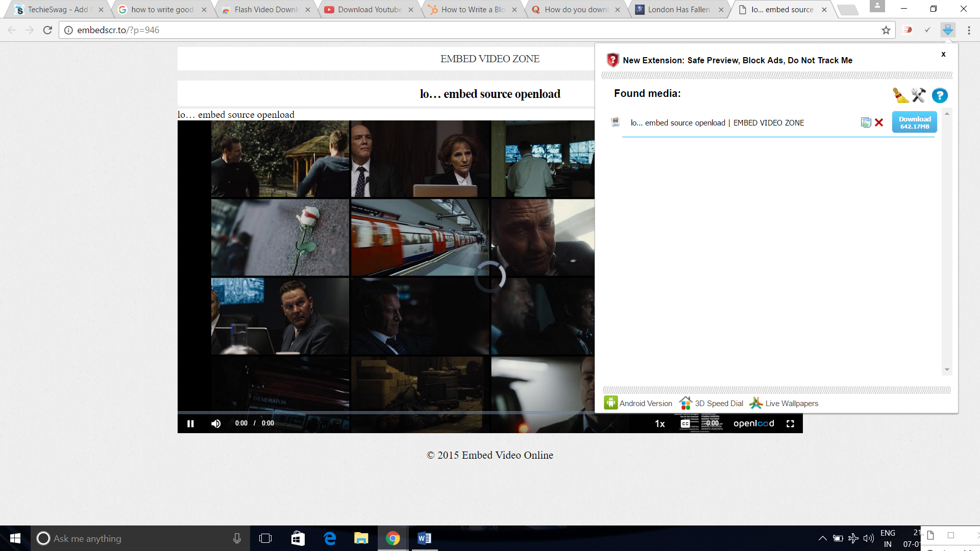Screen dimensions: 980x551
Task: Switch to London Has Fallen tab
Action: pyautogui.click(x=678, y=9)
